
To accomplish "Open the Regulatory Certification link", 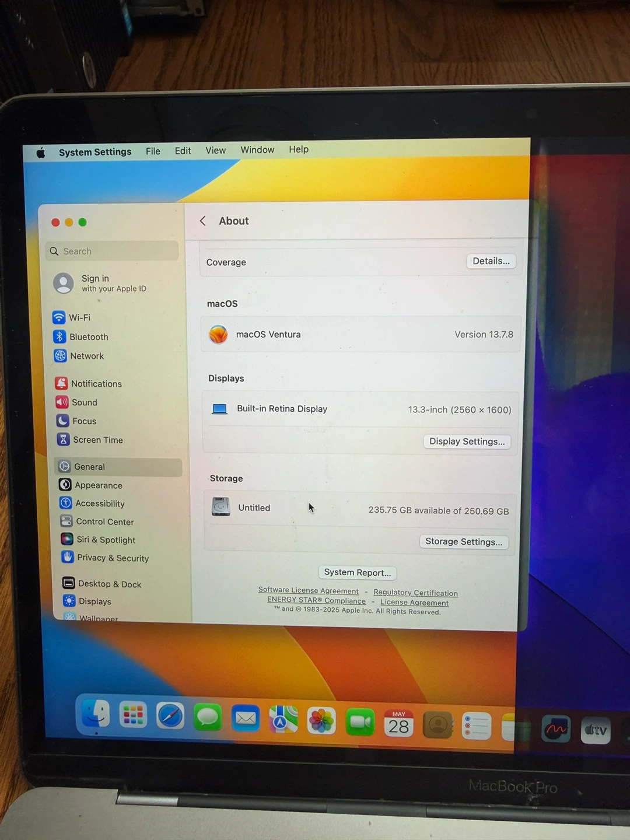I will (415, 593).
